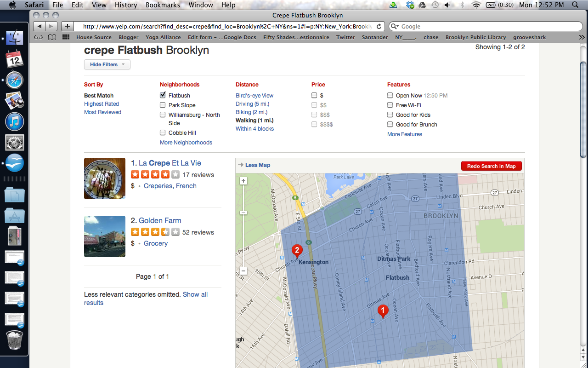588x368 pixels.
Task: Expand More Neighborhoods list
Action: [186, 143]
